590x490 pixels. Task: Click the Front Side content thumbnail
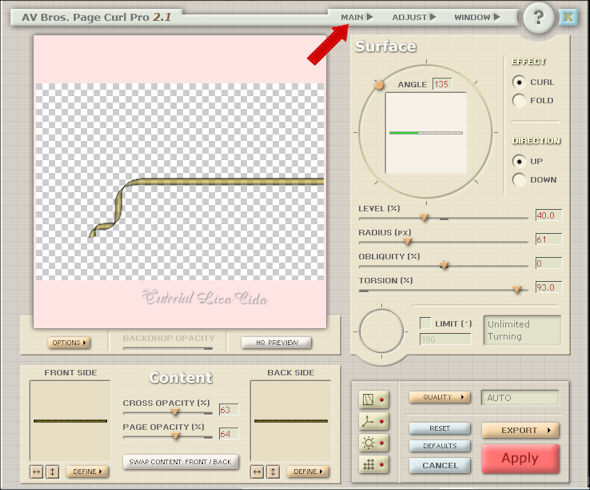tap(70, 421)
